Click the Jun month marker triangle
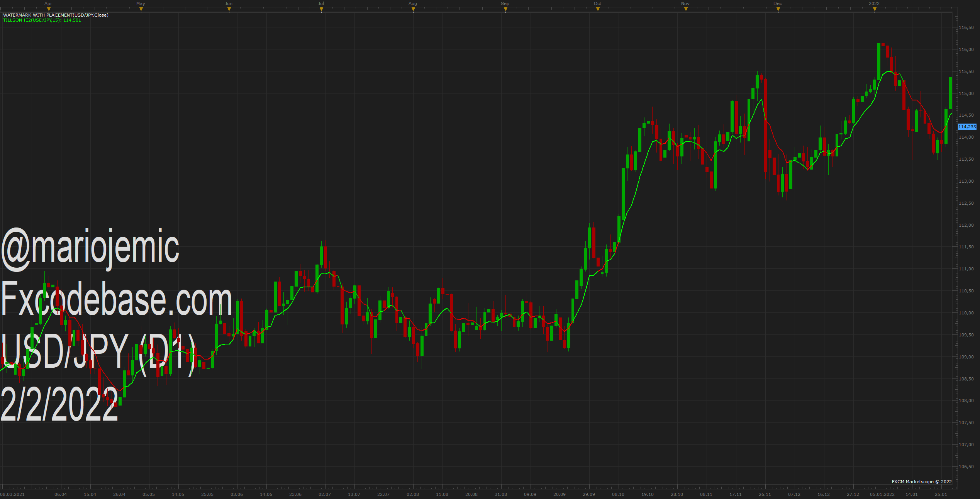Image resolution: width=980 pixels, height=499 pixels. (229, 10)
